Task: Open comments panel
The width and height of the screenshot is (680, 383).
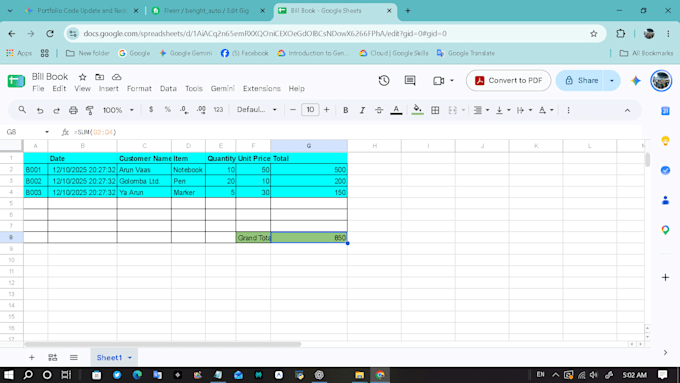Action: pos(410,80)
